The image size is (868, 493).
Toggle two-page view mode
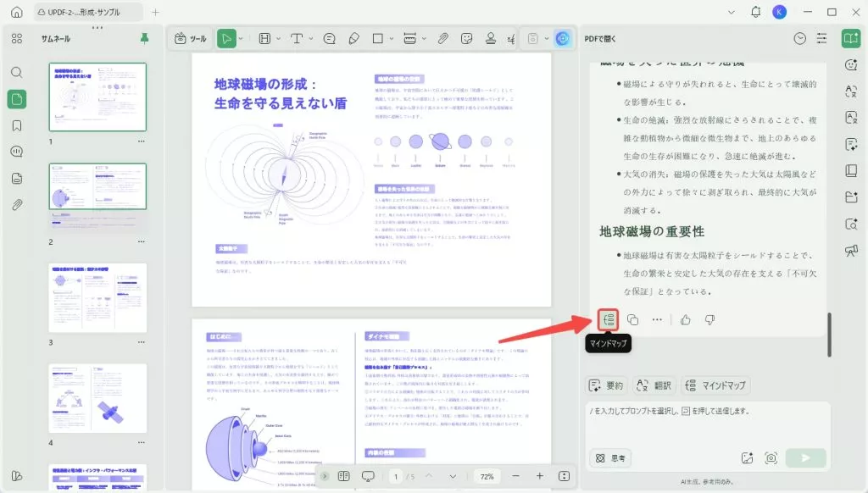(x=343, y=476)
